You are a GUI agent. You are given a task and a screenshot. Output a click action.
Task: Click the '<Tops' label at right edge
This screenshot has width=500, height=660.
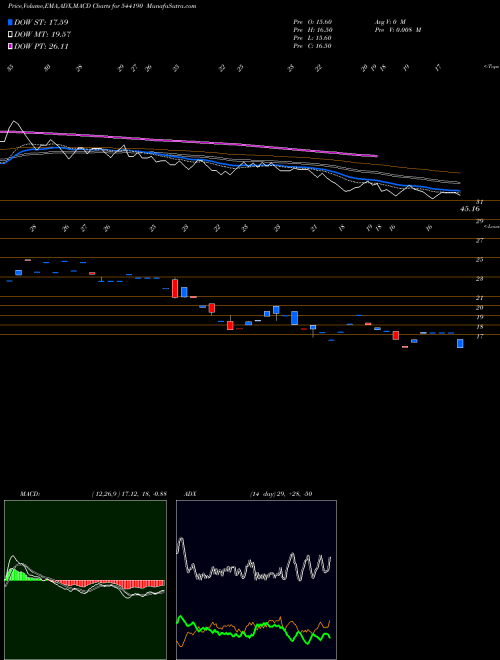491,67
